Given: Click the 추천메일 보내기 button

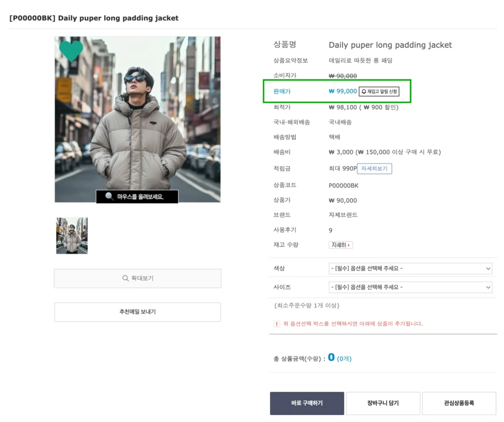Looking at the screenshot, I should click(x=137, y=312).
